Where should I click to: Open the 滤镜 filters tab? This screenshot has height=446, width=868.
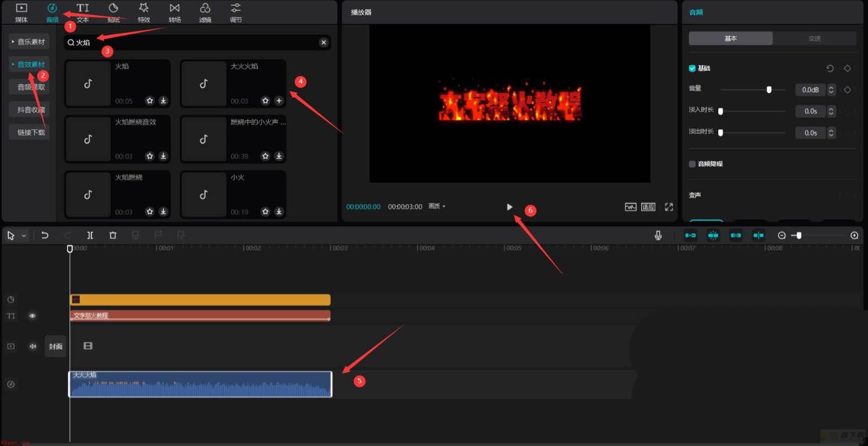point(205,12)
